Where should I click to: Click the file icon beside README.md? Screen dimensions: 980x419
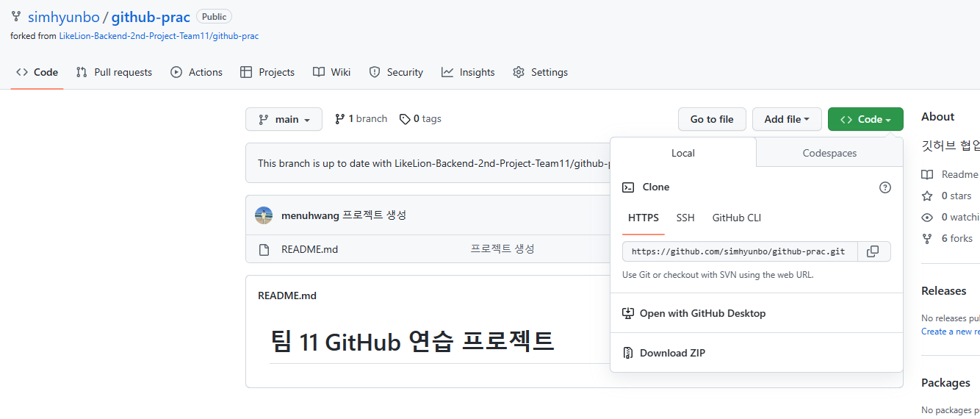coord(264,249)
